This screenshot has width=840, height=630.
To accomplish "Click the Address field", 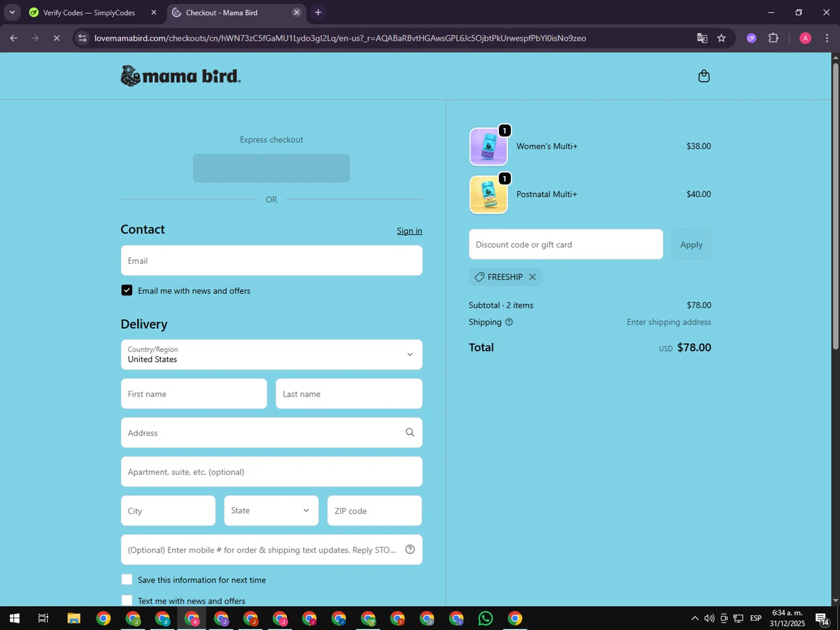I will pyautogui.click(x=272, y=432).
